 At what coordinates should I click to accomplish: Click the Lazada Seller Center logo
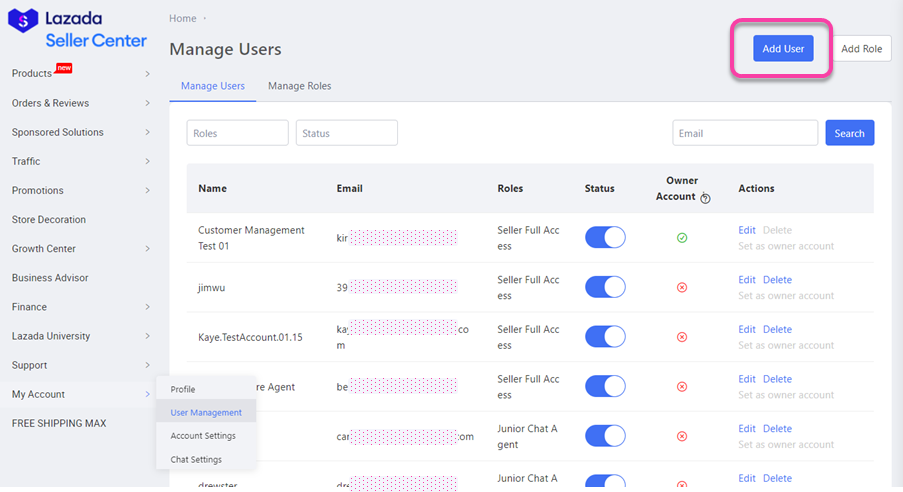tap(77, 29)
